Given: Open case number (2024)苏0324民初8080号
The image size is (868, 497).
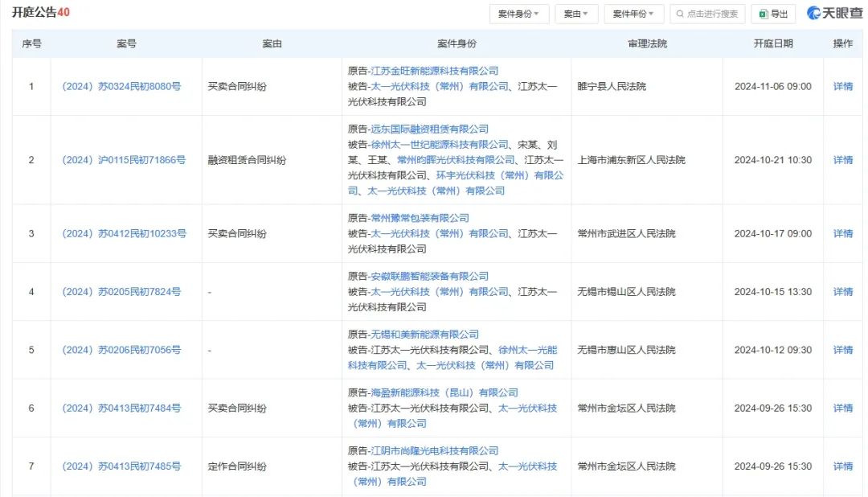Looking at the screenshot, I should [121, 87].
